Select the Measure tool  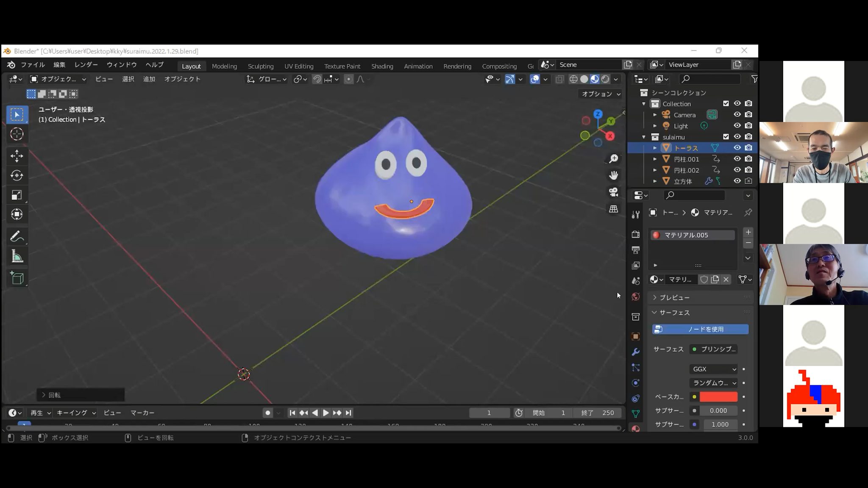(x=17, y=256)
